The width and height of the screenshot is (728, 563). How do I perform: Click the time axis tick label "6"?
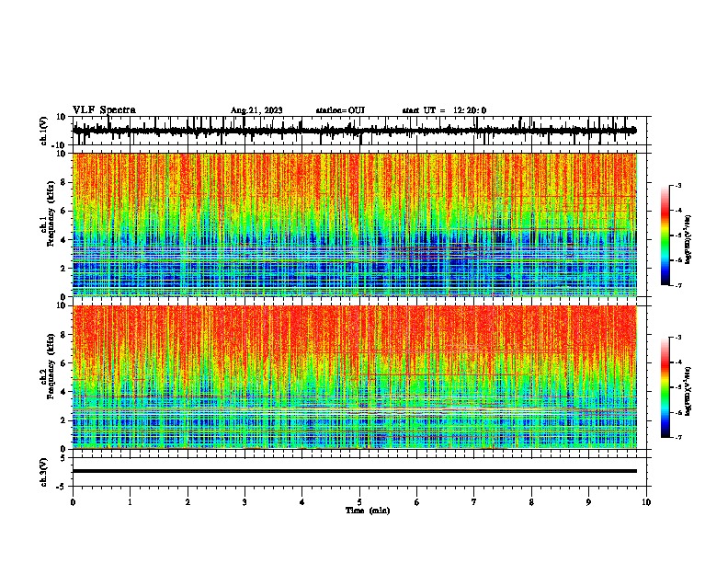tap(417, 502)
